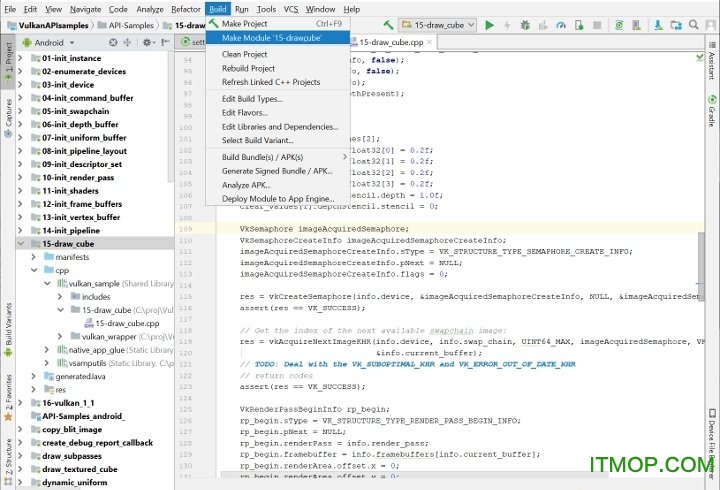This screenshot has height=490, width=720.
Task: Open the Structure side tab
Action: (8, 462)
